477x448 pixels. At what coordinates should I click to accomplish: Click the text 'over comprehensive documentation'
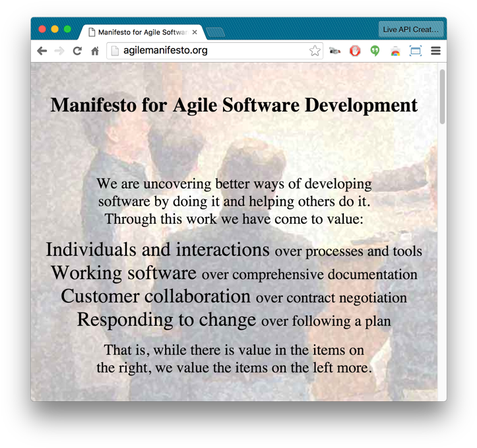(x=309, y=274)
